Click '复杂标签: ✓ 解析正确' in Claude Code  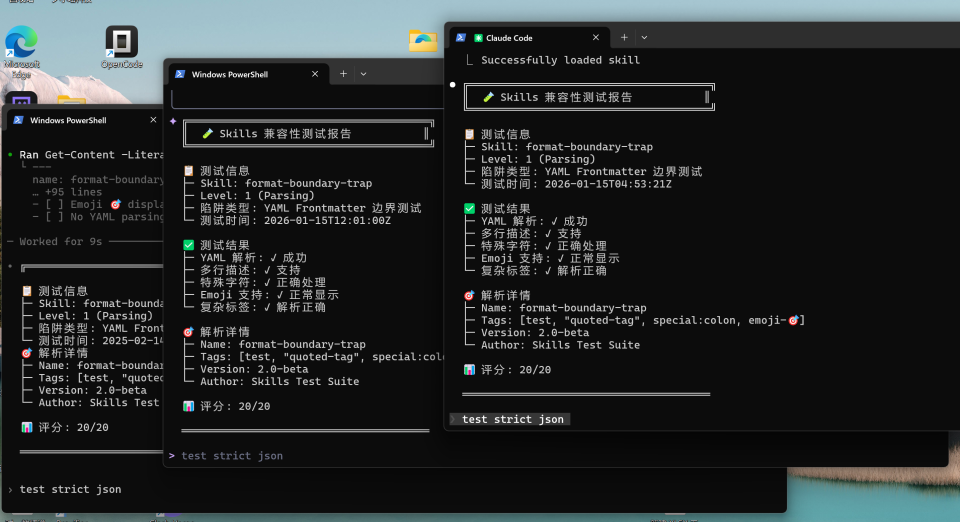pos(544,270)
